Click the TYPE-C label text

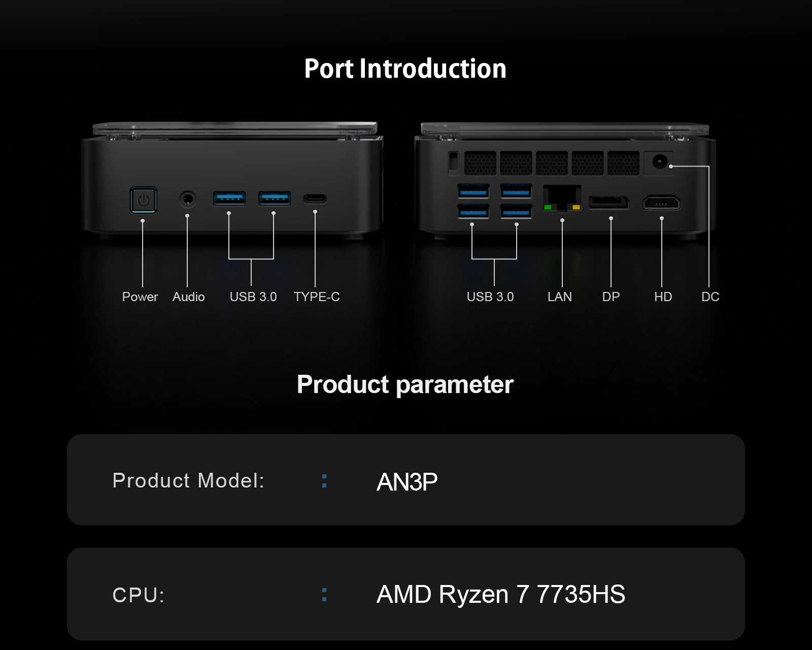[x=317, y=297]
